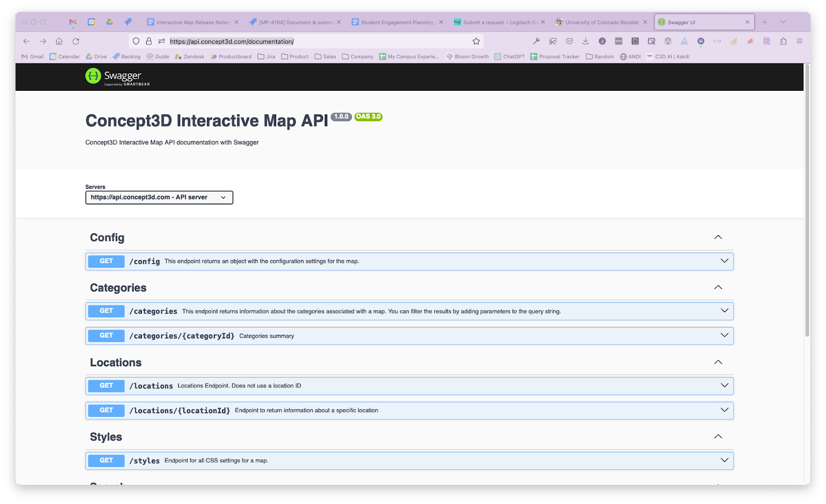The image size is (826, 504).
Task: Open the My Campus Experience bookmark
Action: [x=409, y=57]
